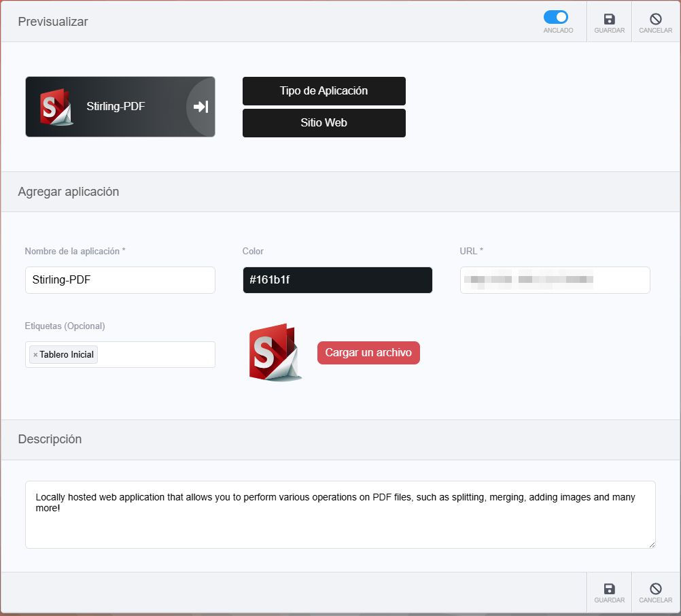Remove the Tablero Inicial tag with x
The height and width of the screenshot is (616, 681).
pos(35,355)
